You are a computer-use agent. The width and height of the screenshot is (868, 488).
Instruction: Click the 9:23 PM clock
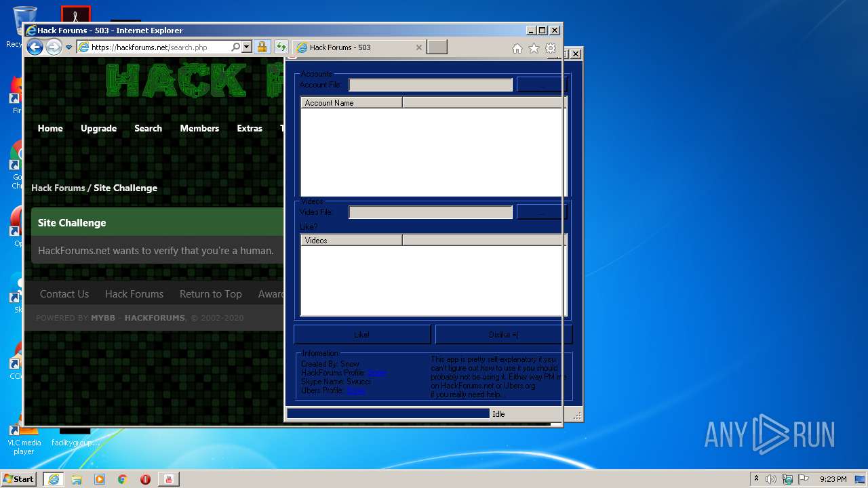(833, 479)
